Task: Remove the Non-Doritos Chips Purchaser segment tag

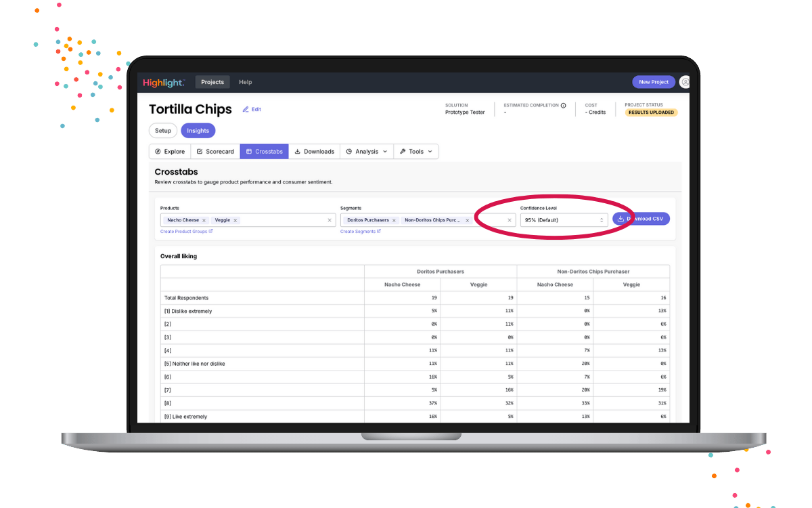Action: [x=467, y=220]
